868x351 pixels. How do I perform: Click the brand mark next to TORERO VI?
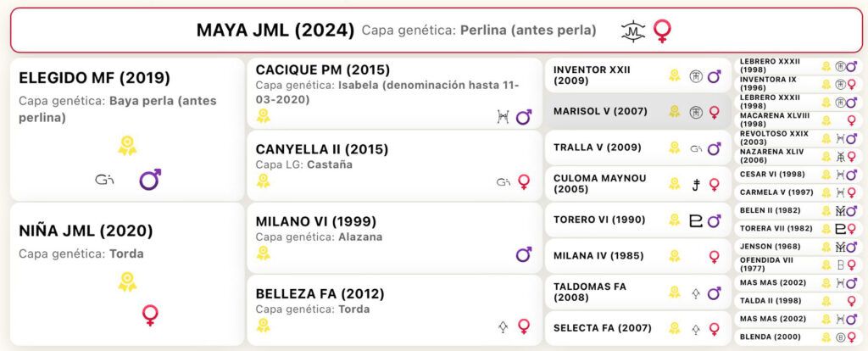coord(696,221)
